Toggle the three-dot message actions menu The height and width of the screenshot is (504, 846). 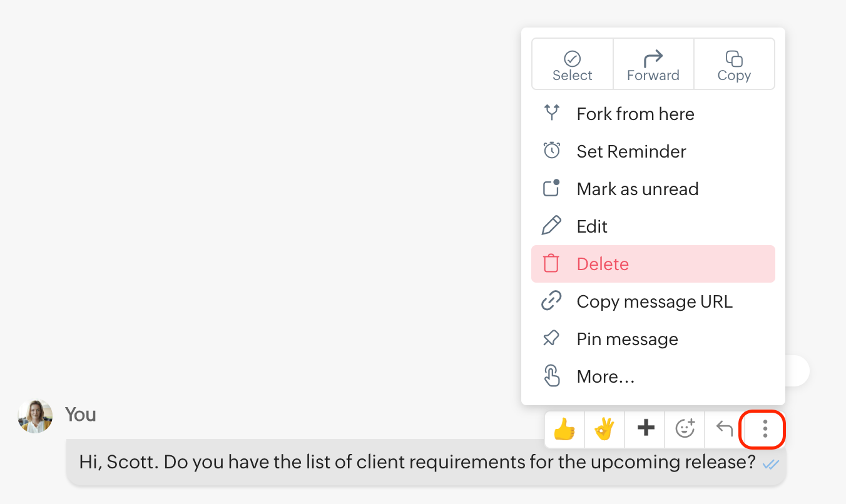tap(764, 429)
